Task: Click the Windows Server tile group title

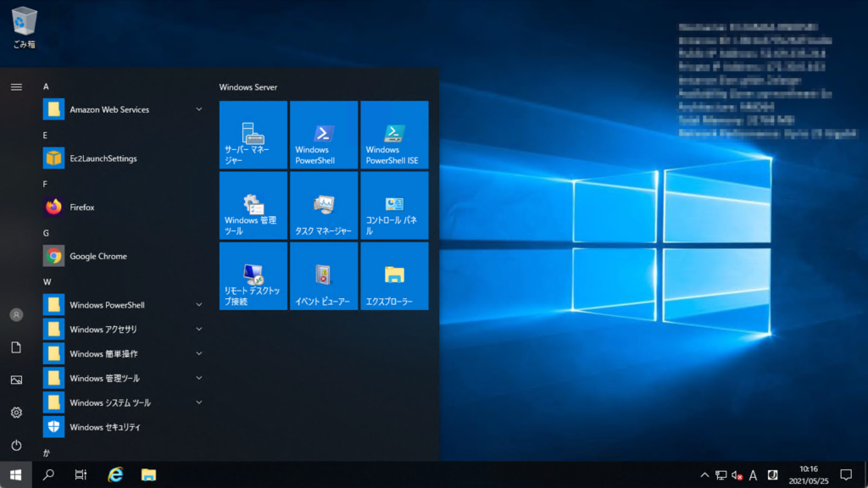Action: [248, 87]
